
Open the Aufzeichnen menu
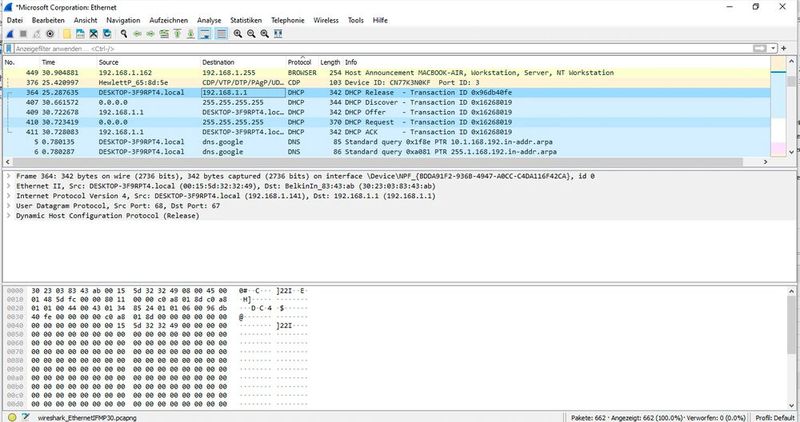[x=168, y=20]
